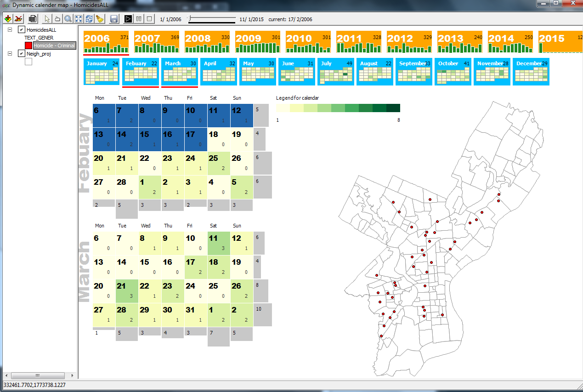583x392 pixels.
Task: Click March 31 day cell
Action: (x=196, y=315)
